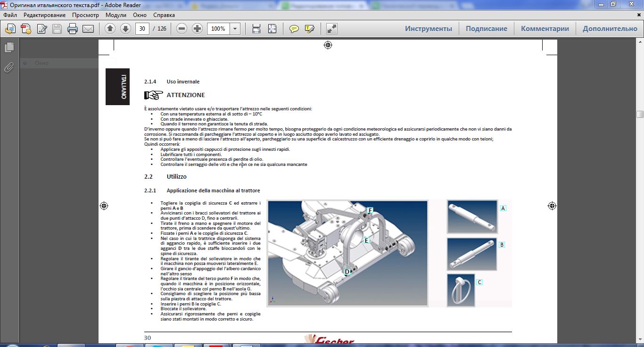The height and width of the screenshot is (347, 644).
Task: Click the "ATTENZIONE" warning heading
Action: coord(186,95)
